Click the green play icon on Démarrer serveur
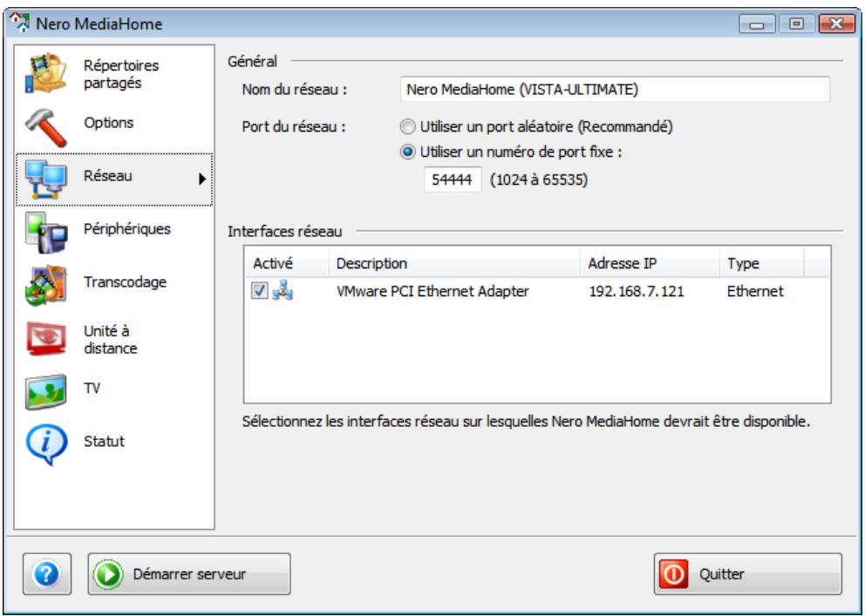This screenshot has width=865, height=616. coord(107,574)
